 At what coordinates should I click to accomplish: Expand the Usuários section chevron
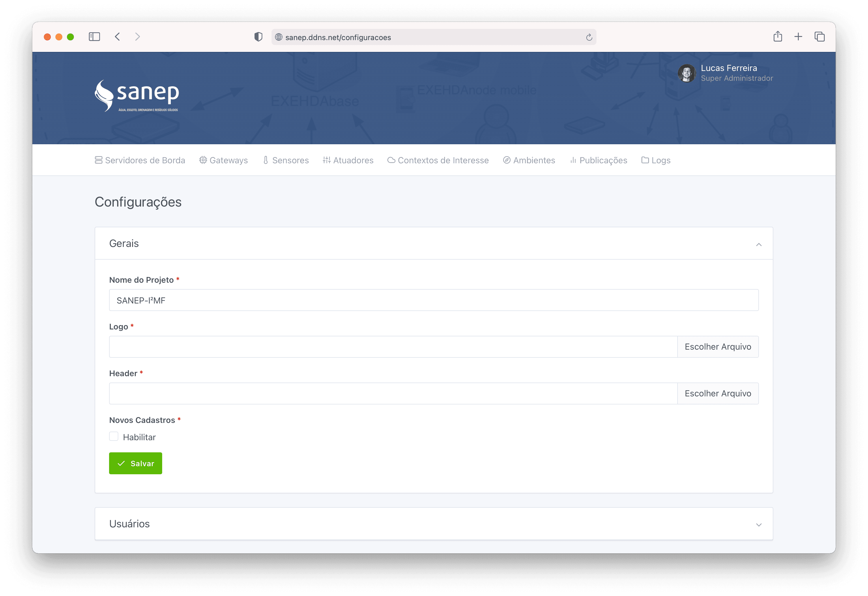[x=759, y=525]
